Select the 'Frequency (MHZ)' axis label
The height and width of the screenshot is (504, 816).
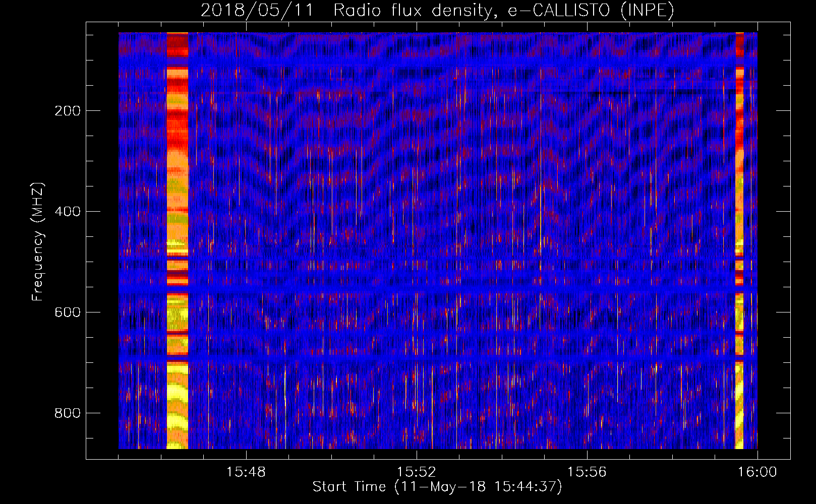tap(38, 241)
